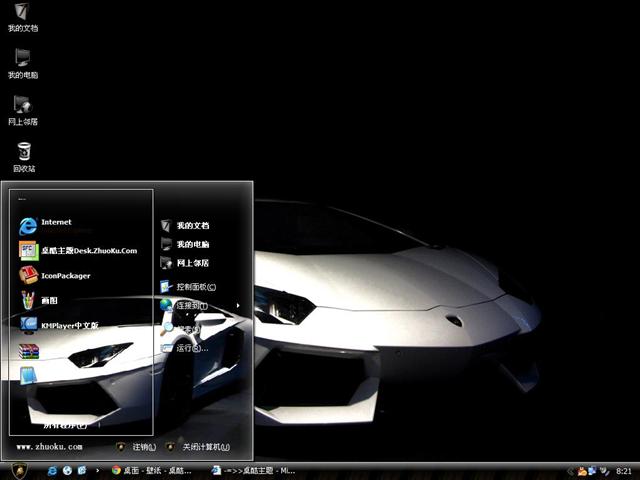Click the 关闭计算机 shutdown button
640x480 pixels.
coord(198,447)
